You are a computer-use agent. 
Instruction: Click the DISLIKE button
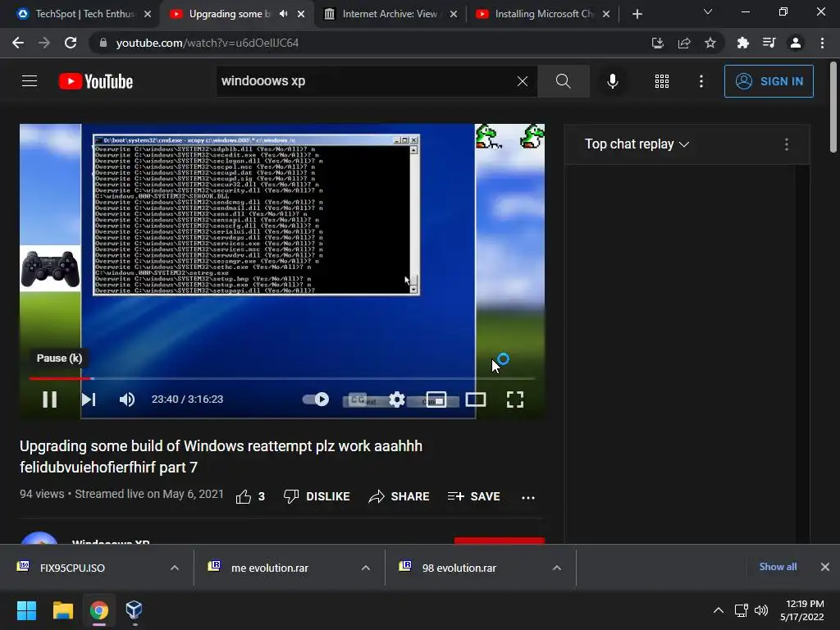tap(317, 496)
